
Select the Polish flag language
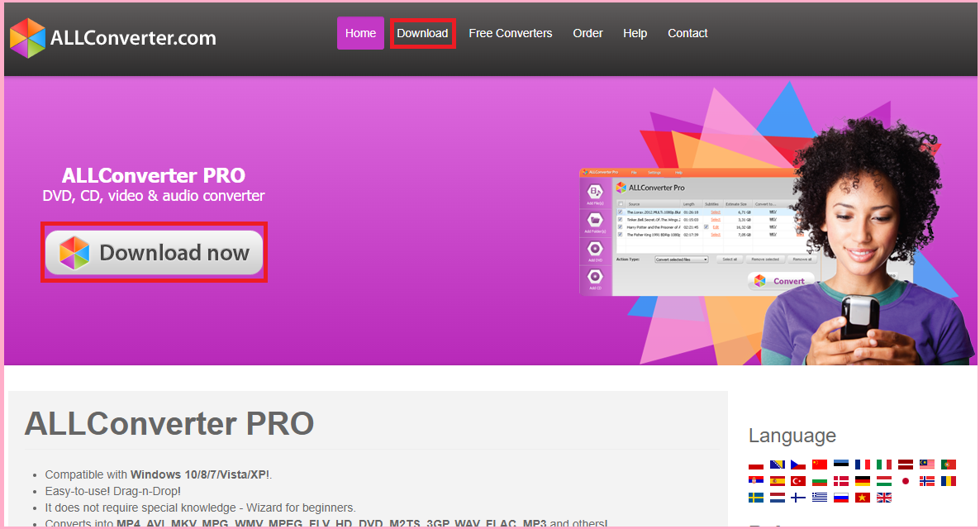[x=756, y=465]
